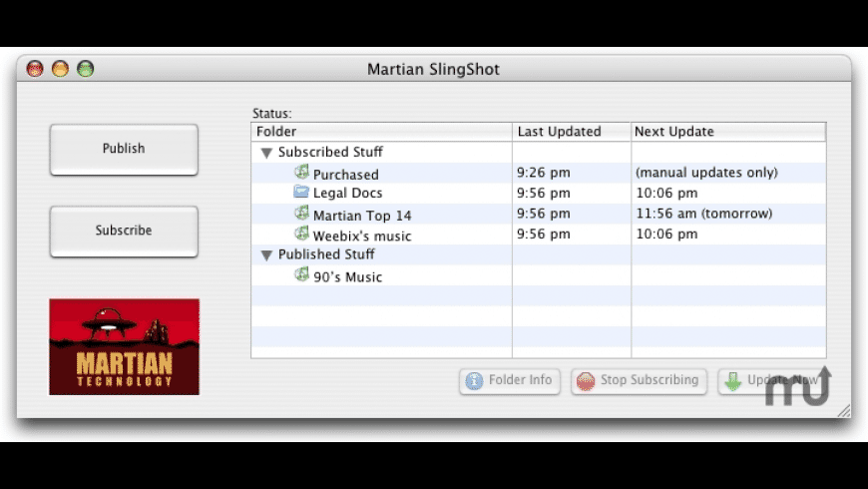Click the Legal Docs folder icon
The width and height of the screenshot is (868, 489).
point(302,193)
